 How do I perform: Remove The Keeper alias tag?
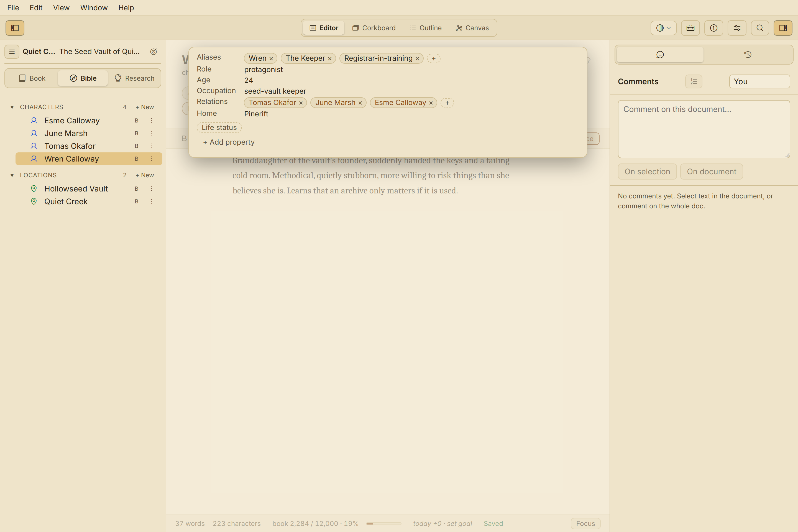point(330,59)
